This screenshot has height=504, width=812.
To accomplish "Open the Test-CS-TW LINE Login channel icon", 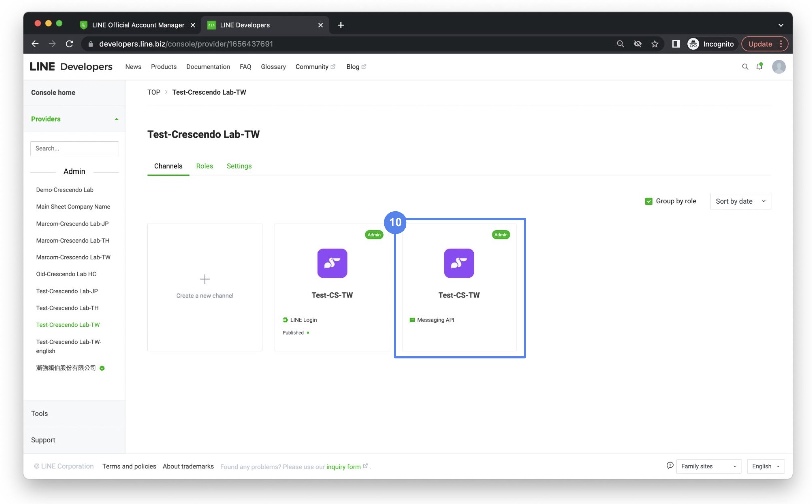I will click(332, 263).
